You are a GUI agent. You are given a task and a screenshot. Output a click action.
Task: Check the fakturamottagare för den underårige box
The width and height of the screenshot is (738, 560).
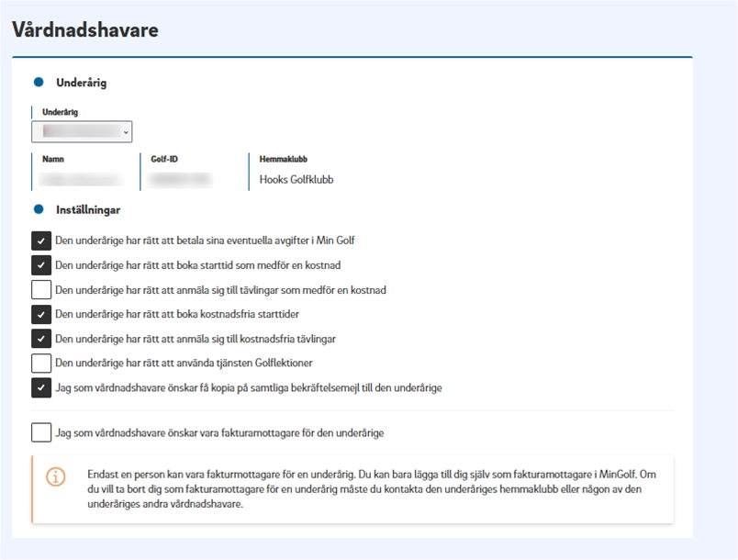(41, 432)
